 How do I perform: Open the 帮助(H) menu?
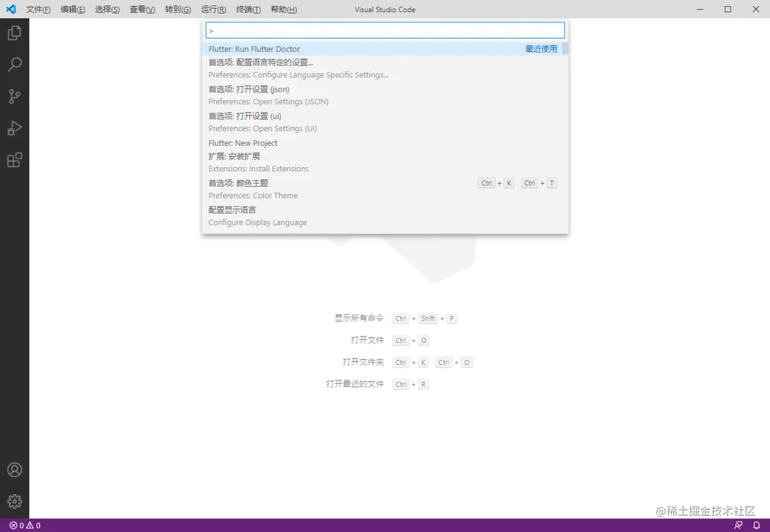284,9
